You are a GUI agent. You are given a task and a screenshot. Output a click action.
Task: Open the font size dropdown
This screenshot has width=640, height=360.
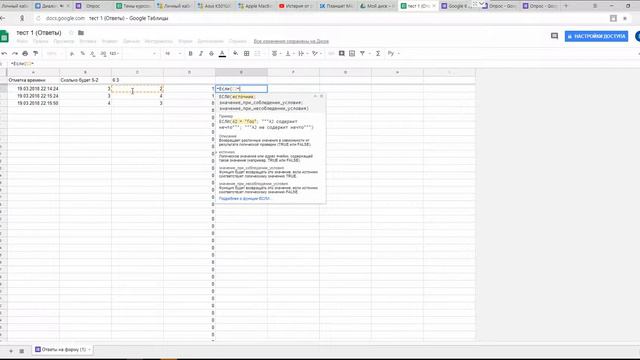pos(173,53)
